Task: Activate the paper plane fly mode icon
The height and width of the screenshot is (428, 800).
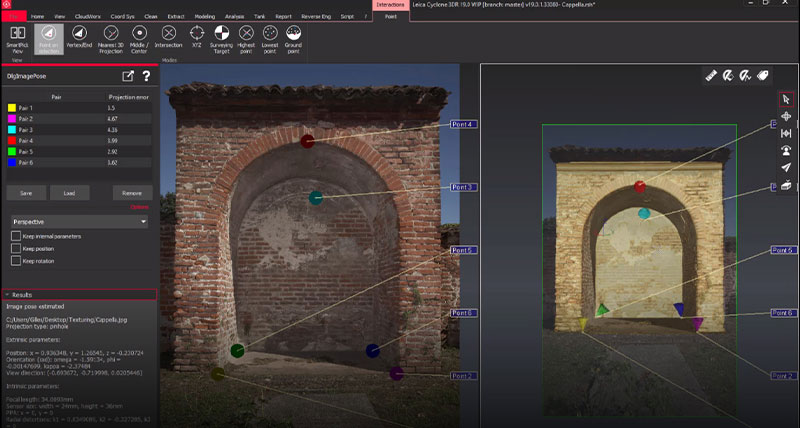Action: pos(786,167)
